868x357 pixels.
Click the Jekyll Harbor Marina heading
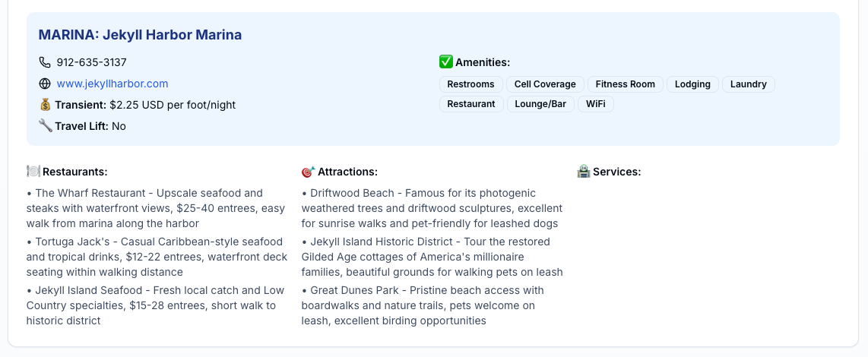tap(140, 35)
